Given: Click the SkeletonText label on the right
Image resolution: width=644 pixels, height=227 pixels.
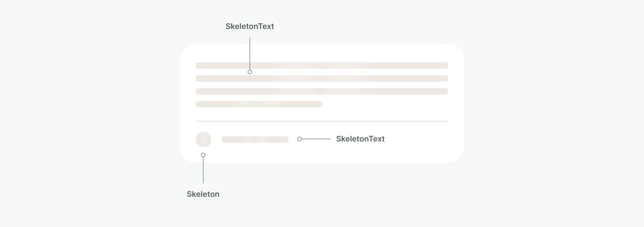Looking at the screenshot, I should [x=360, y=139].
